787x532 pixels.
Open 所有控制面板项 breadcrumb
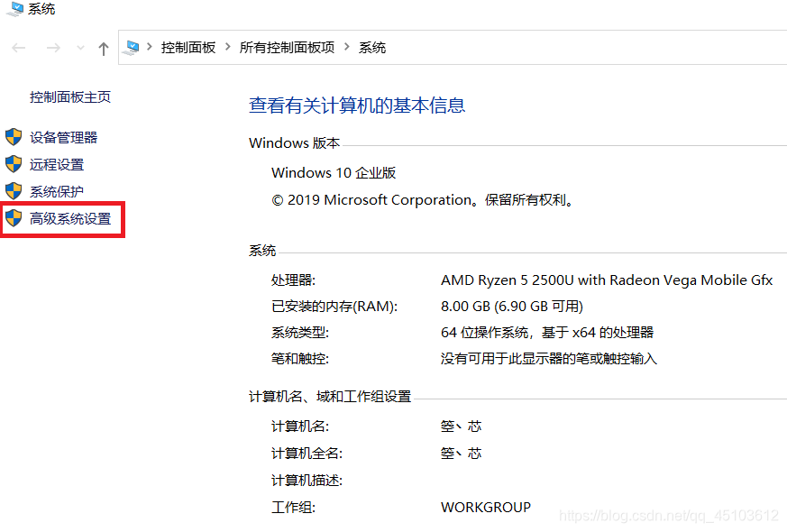[x=287, y=48]
